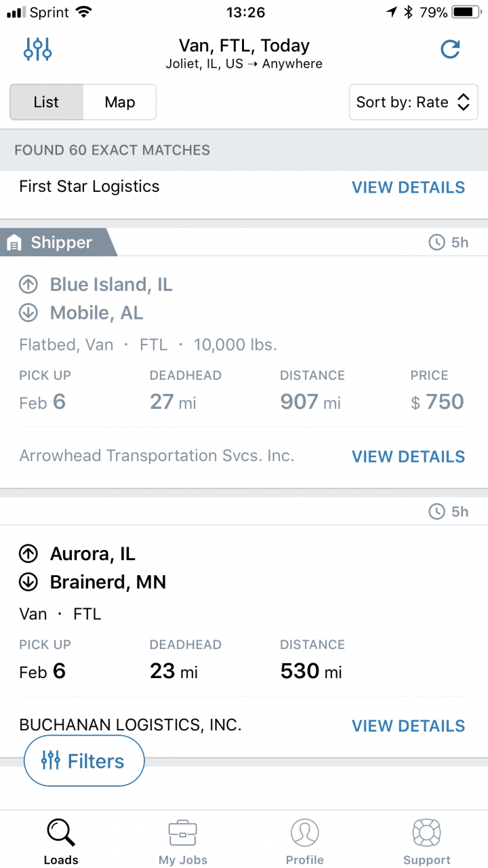The image size is (488, 868).
Task: Select the Aurora, IL to Brainerd load card
Action: pos(244,627)
